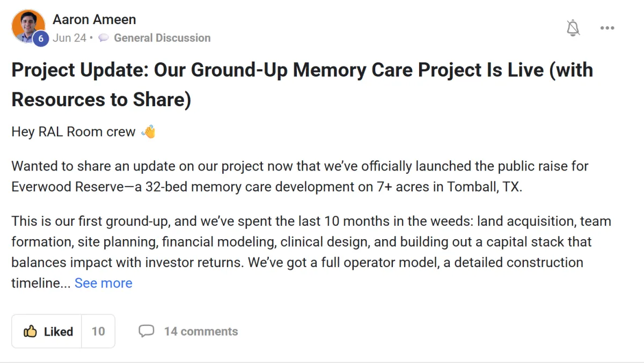644x363 pixels.
Task: Open the General Discussion category
Action: pos(162,38)
